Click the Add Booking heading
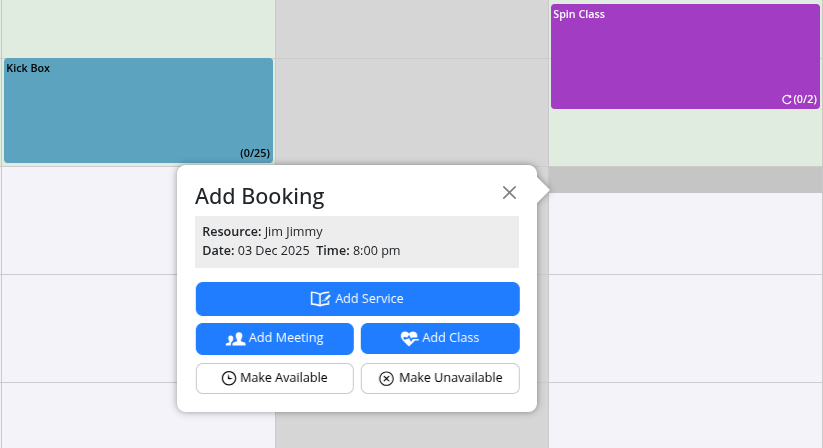 point(259,196)
